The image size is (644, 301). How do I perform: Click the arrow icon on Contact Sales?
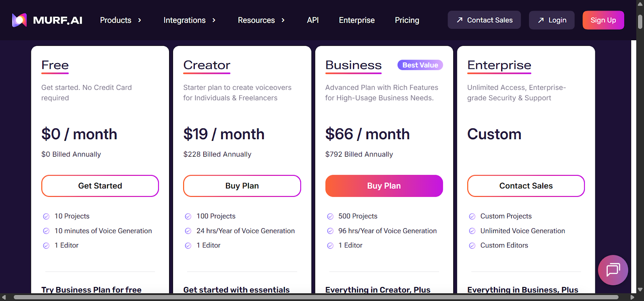click(x=460, y=20)
